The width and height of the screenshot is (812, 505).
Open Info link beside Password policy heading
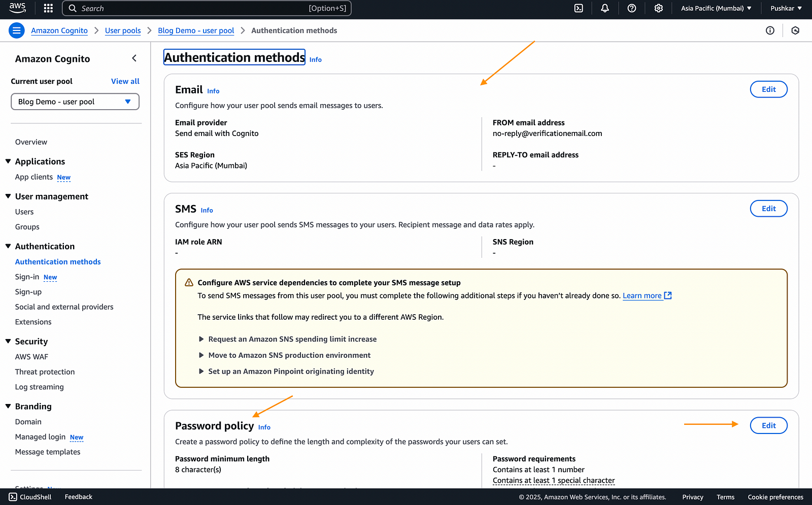[x=264, y=427]
